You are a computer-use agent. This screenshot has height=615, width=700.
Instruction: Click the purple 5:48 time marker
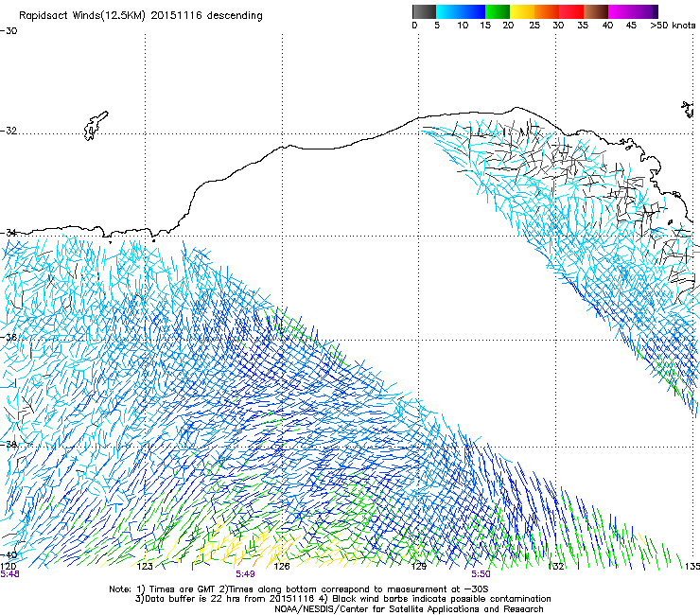point(9,574)
